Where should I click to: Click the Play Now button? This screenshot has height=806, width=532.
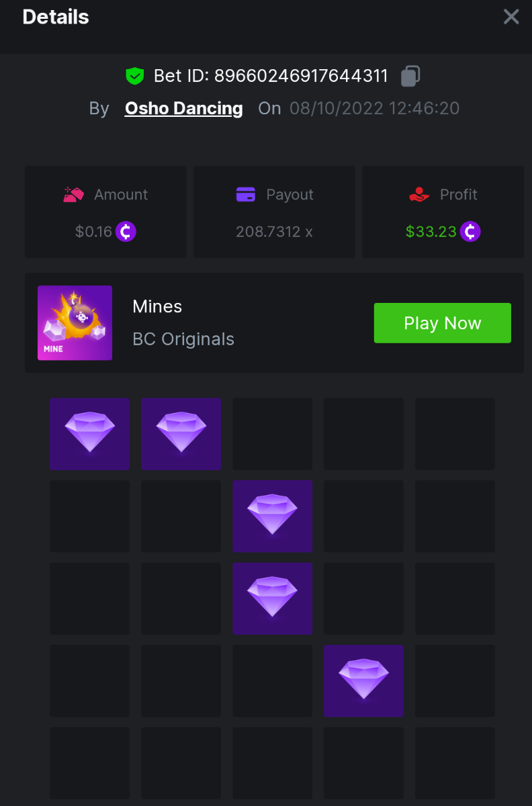[443, 323]
